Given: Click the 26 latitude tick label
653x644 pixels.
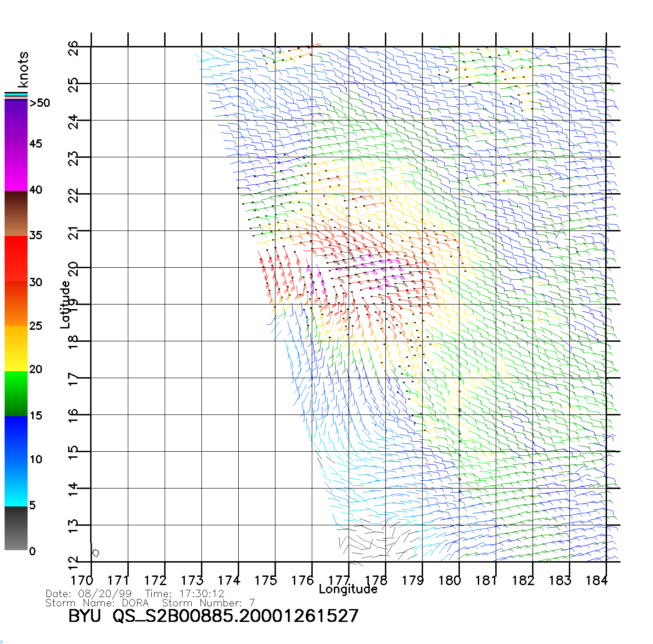Looking at the screenshot, I should pyautogui.click(x=74, y=48).
